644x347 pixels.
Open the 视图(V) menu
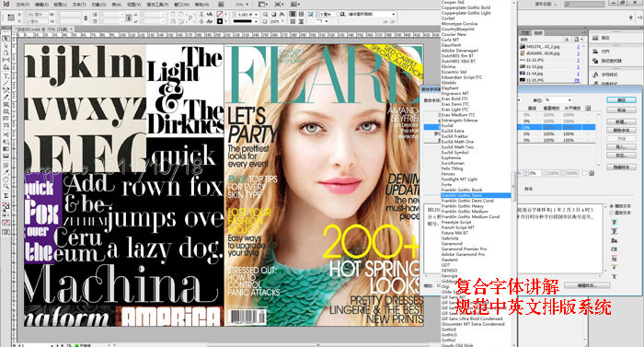(x=134, y=4)
